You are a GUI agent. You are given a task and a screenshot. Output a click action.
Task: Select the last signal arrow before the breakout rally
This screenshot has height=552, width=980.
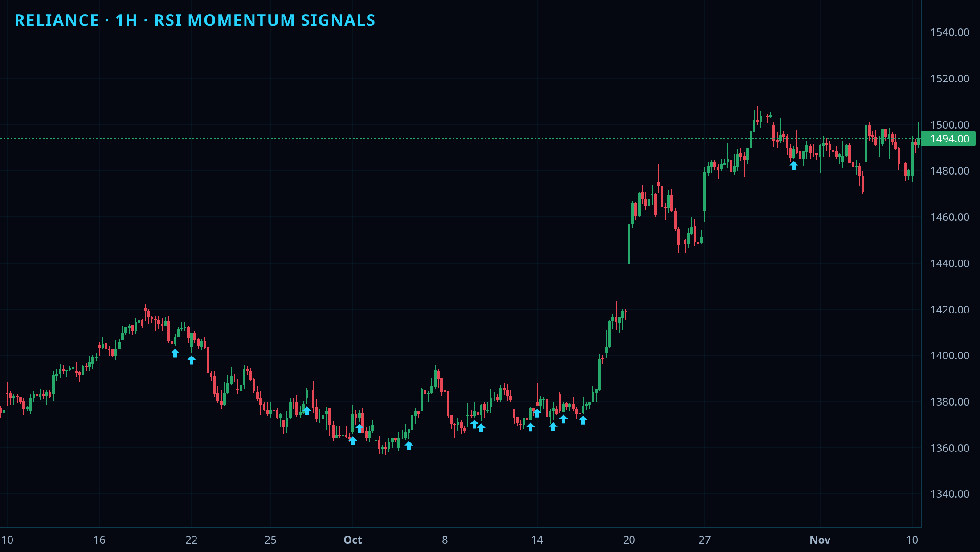point(583,420)
